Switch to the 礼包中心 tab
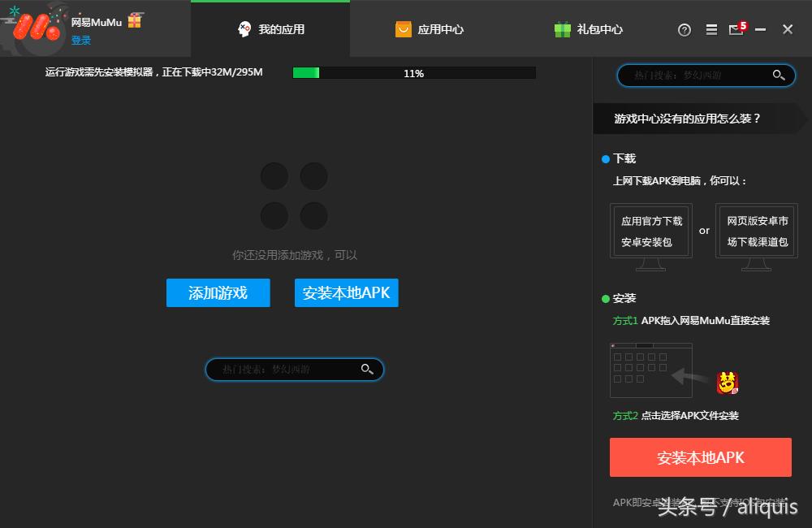The width and height of the screenshot is (812, 528). click(x=589, y=28)
